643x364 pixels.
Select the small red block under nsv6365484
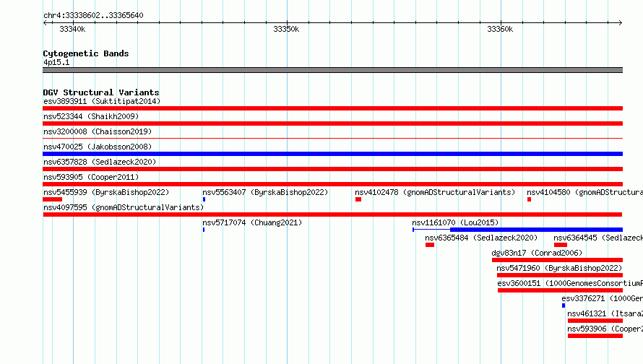point(430,245)
